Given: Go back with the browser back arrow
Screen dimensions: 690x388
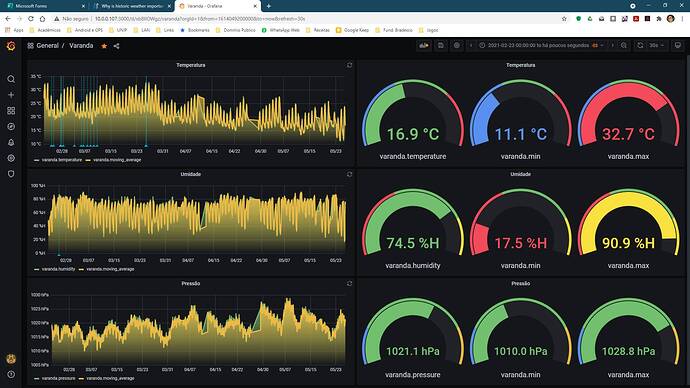Looking at the screenshot, I should coord(8,19).
